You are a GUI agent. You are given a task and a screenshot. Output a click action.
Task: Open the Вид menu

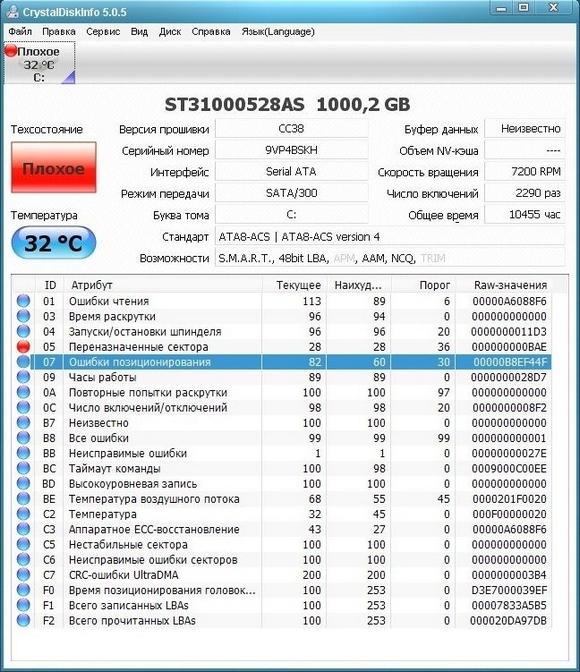coord(139,32)
